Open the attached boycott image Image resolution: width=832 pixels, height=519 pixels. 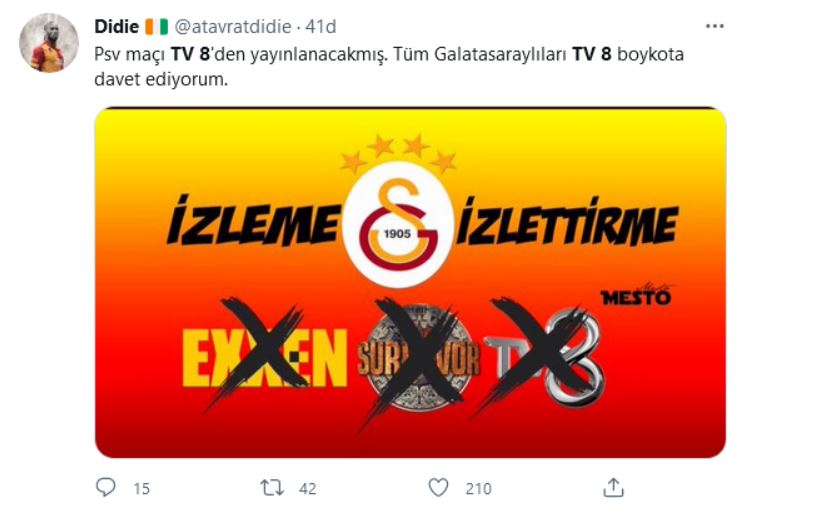(410, 282)
